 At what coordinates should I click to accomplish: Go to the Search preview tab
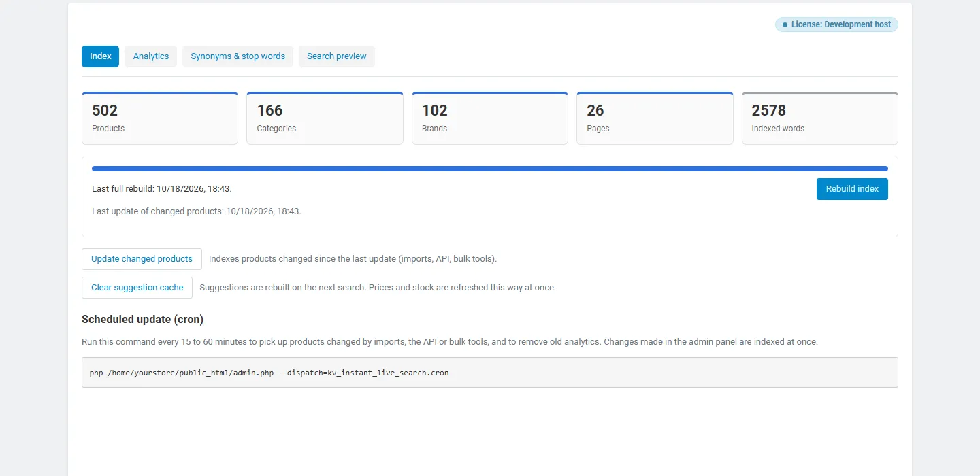click(337, 56)
